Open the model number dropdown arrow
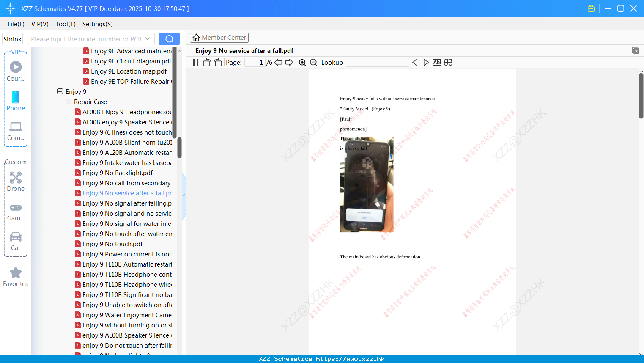644x363 pixels. [148, 39]
